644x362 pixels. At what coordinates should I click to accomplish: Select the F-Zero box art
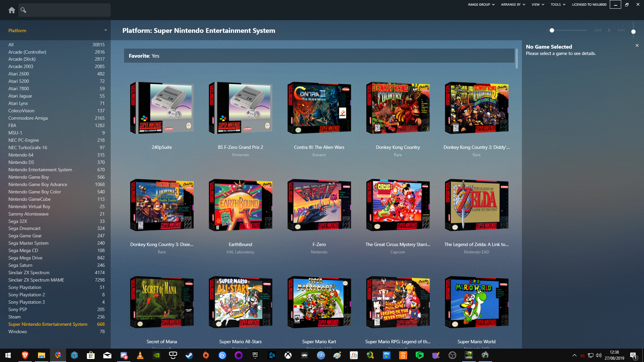point(319,205)
